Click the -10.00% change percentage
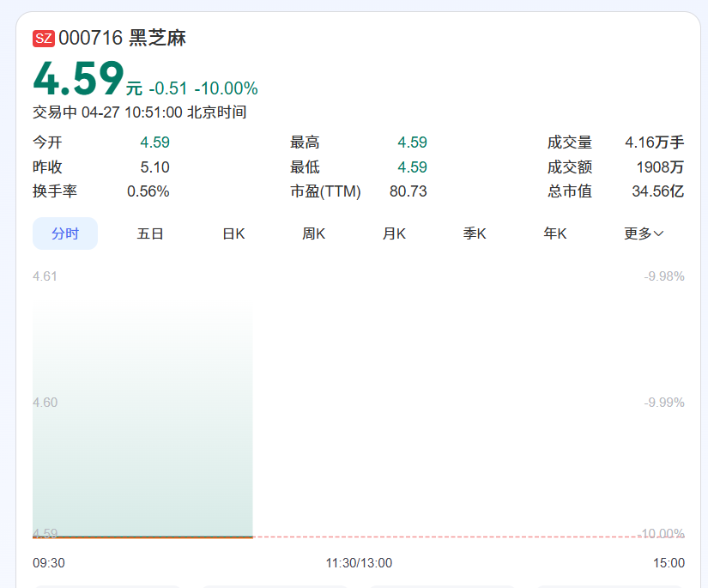 (x=226, y=88)
